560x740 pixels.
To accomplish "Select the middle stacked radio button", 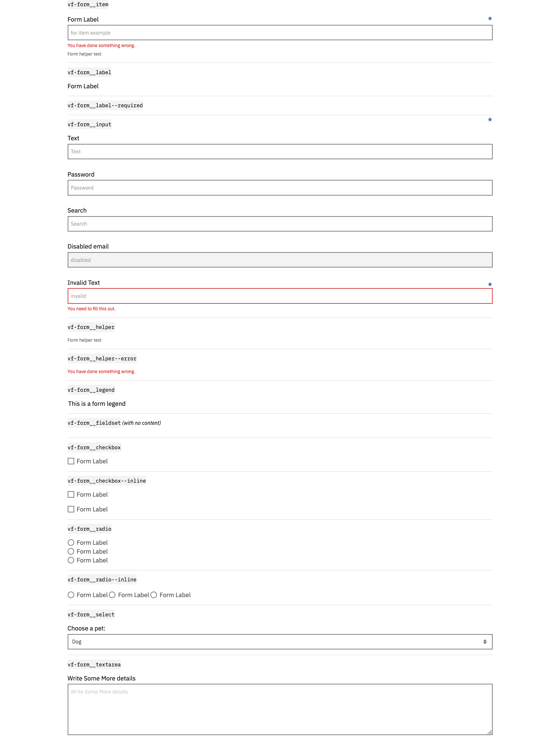I will pyautogui.click(x=71, y=551).
